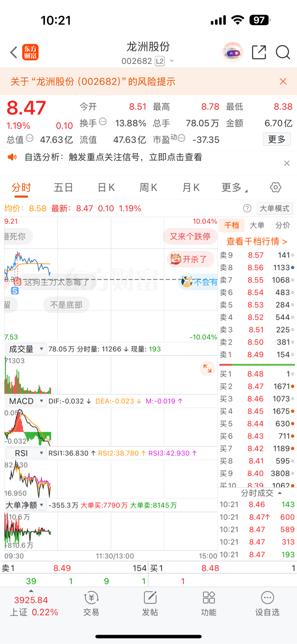Image resolution: width=297 pixels, height=644 pixels.
Task: Tap the S signal marker on chart
Action: pyautogui.click(x=15, y=291)
